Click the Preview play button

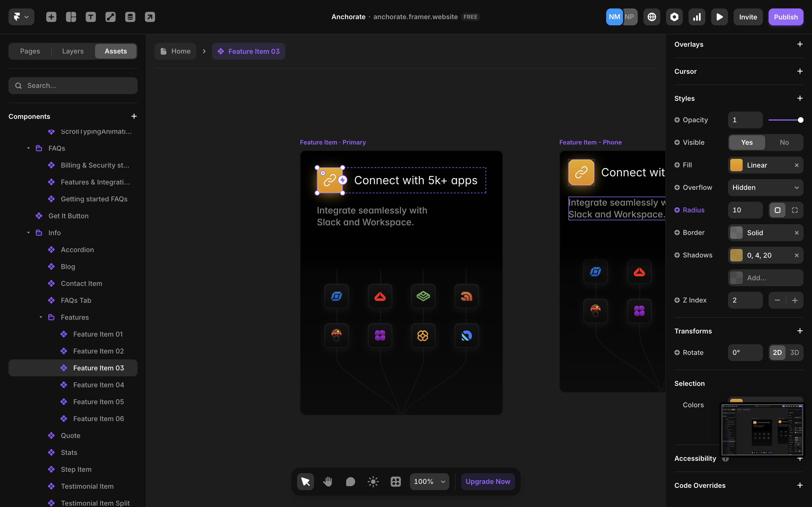[x=720, y=17]
